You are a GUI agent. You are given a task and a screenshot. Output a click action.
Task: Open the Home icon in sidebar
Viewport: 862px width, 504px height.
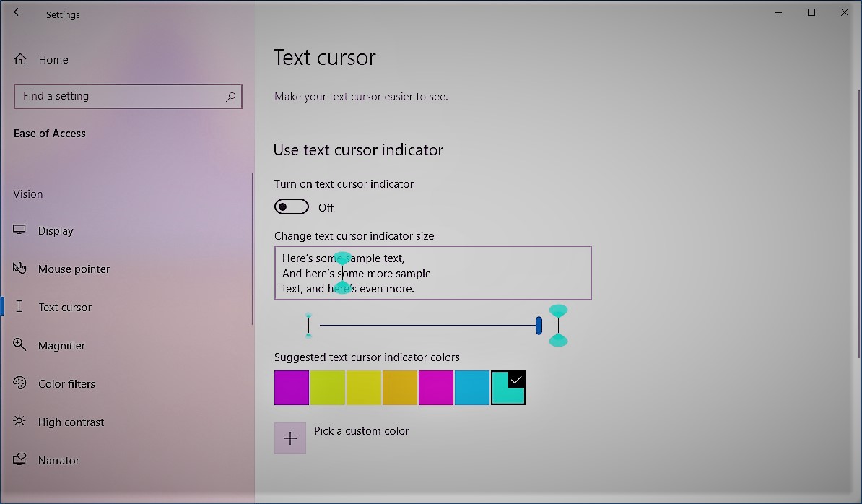[20, 59]
